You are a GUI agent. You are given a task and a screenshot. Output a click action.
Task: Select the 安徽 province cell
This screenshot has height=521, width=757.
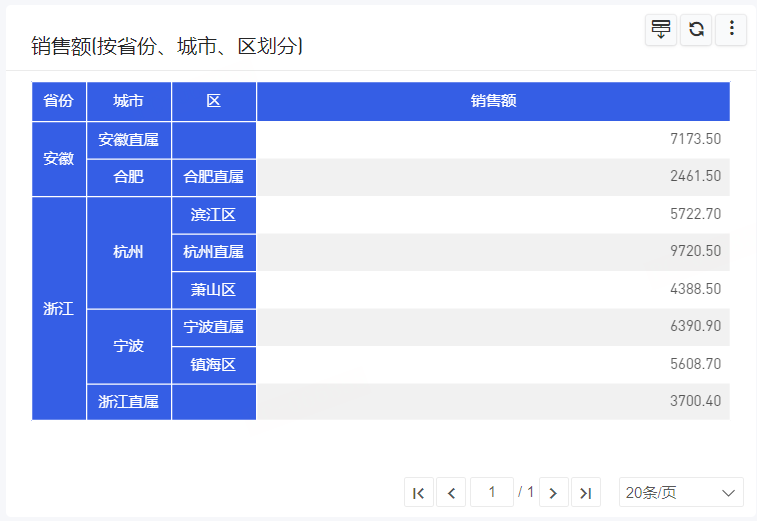(x=59, y=158)
